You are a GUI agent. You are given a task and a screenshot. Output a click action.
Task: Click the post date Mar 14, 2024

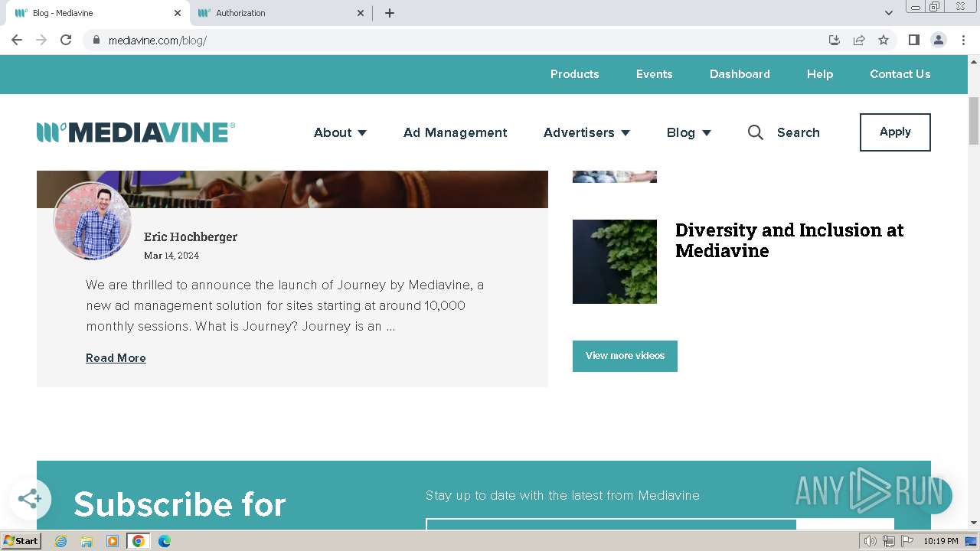171,256
